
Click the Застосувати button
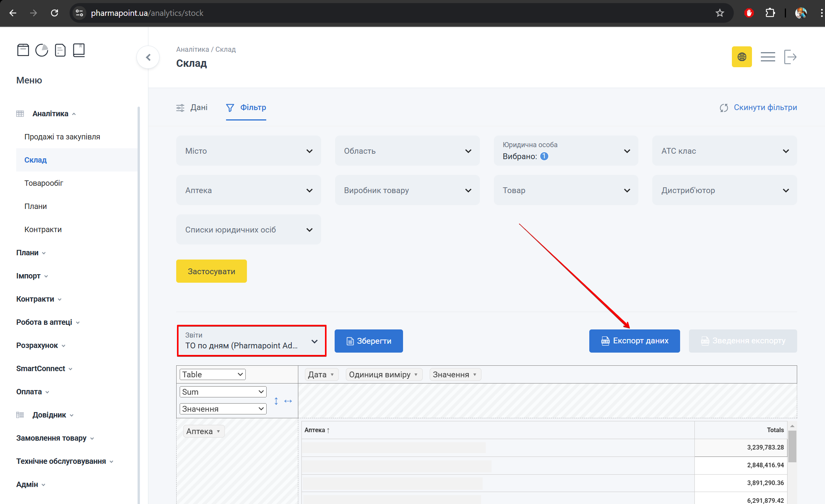tap(211, 272)
